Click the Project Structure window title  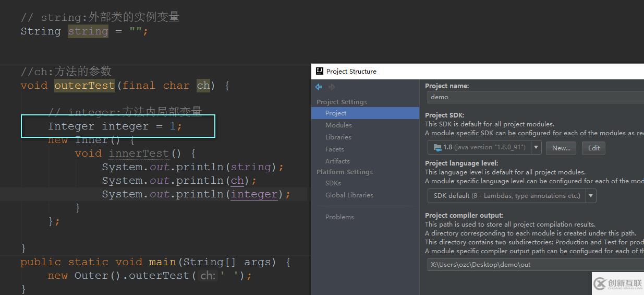[x=351, y=72]
